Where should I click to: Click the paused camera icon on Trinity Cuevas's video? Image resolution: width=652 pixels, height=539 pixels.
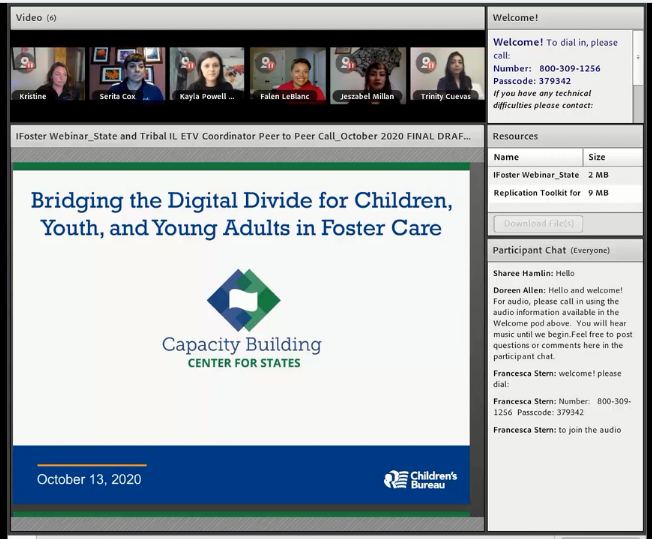click(426, 62)
